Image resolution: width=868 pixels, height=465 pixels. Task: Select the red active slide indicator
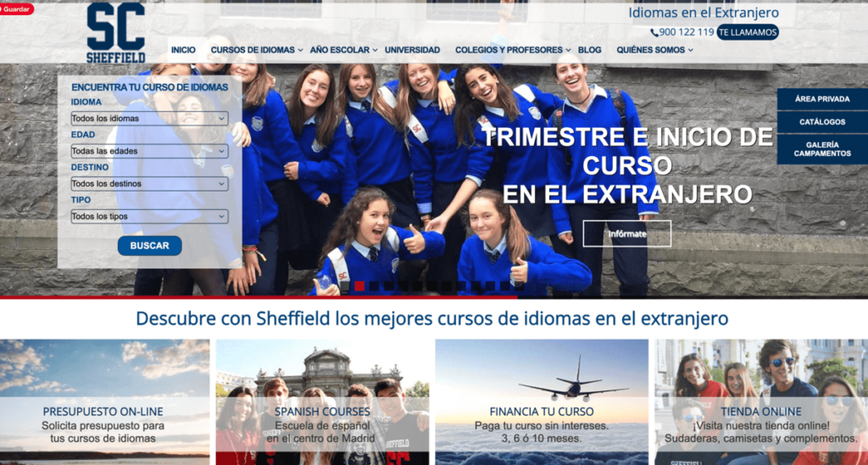point(359,285)
